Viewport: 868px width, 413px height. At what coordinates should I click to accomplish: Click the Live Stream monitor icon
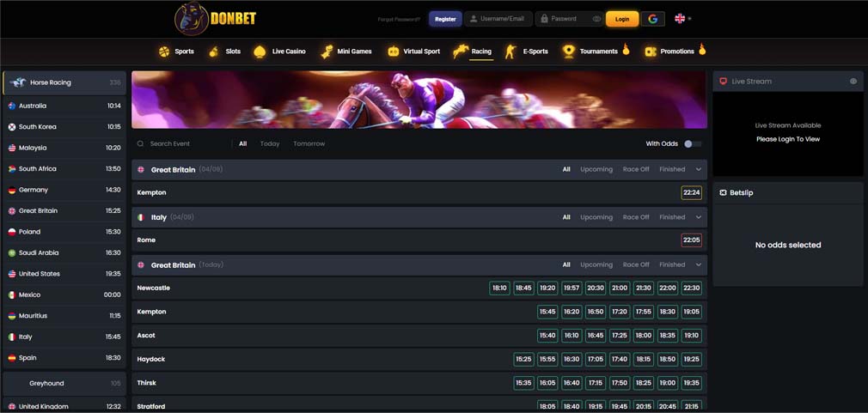coord(723,82)
